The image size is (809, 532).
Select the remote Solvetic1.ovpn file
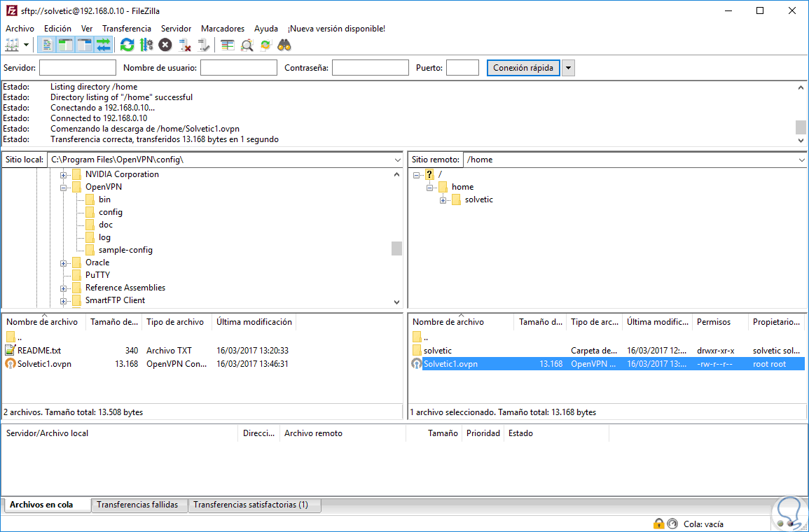point(608,364)
